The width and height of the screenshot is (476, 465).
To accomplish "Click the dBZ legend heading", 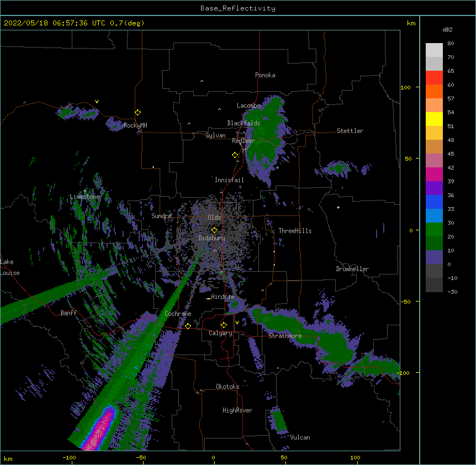I will tap(447, 29).
